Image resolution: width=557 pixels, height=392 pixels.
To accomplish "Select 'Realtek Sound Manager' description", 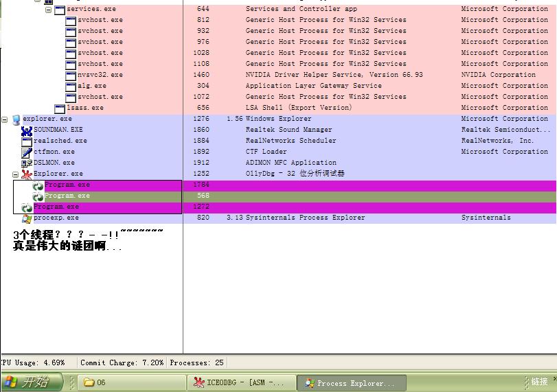I will pos(288,130).
